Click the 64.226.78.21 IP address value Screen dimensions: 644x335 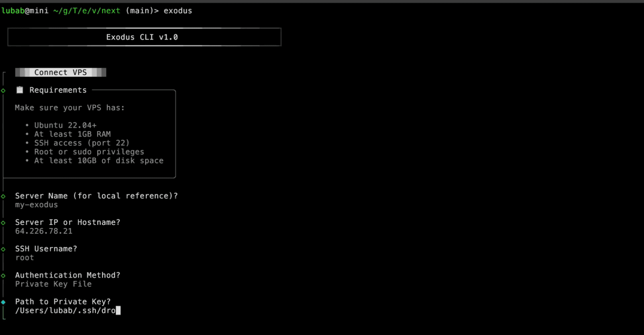(x=44, y=231)
